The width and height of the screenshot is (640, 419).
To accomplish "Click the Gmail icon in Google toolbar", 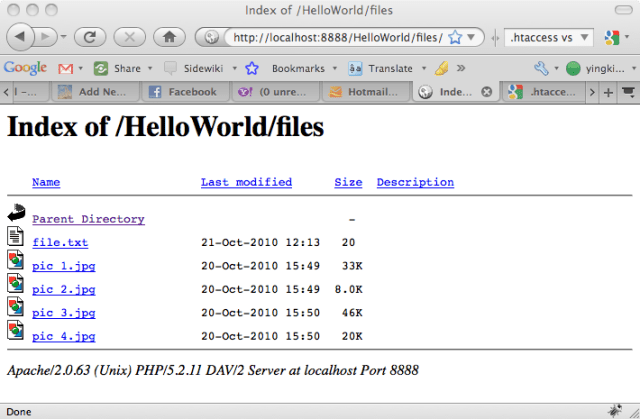I will pyautogui.click(x=66, y=68).
